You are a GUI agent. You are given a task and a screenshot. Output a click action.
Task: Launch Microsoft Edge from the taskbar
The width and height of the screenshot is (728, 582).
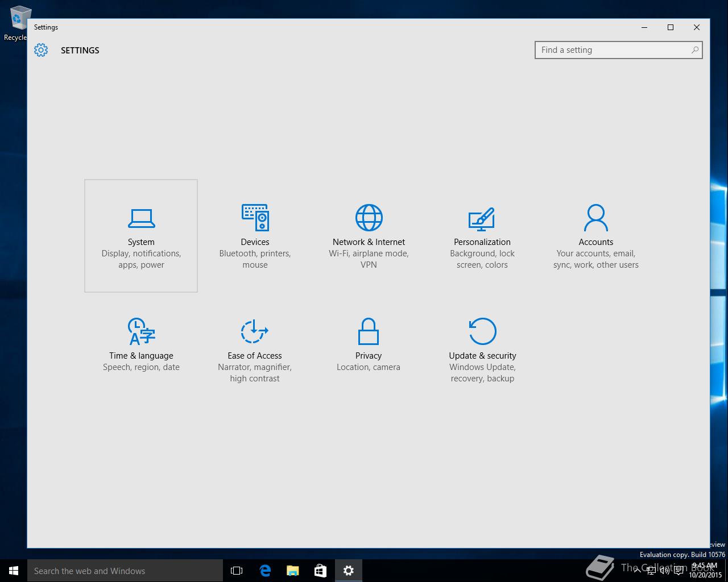pos(265,571)
